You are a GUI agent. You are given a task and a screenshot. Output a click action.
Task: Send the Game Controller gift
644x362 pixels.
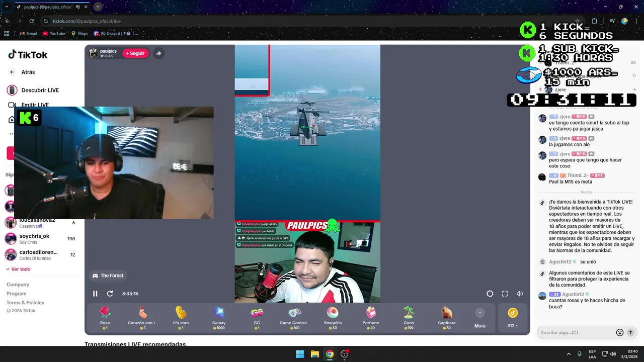(x=294, y=318)
